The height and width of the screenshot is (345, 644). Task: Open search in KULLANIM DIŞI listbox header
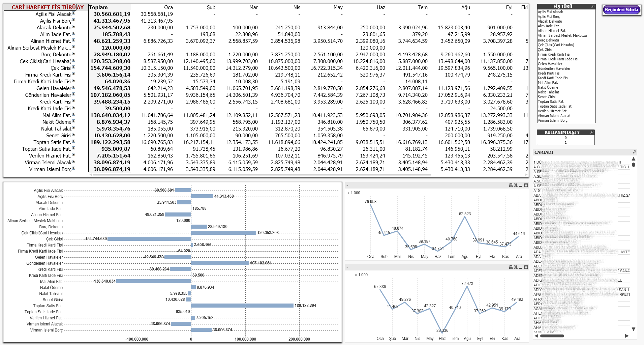(x=592, y=133)
